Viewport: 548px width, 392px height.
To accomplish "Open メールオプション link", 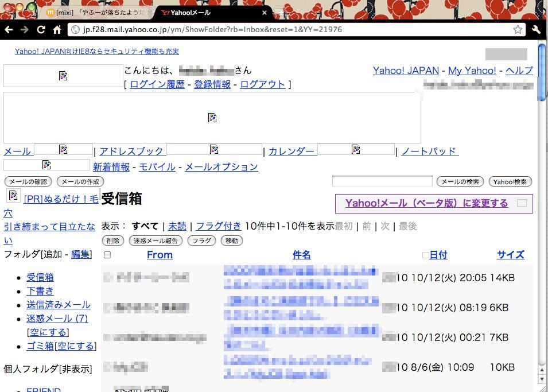I will pyautogui.click(x=221, y=167).
